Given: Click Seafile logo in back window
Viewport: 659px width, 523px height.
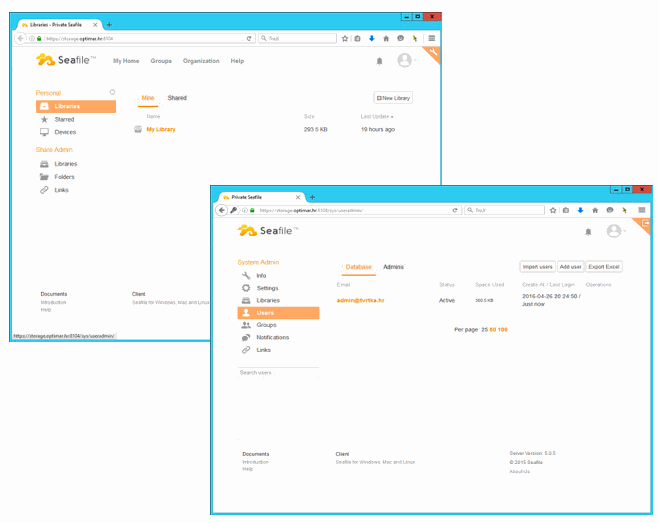Looking at the screenshot, I should click(x=66, y=60).
